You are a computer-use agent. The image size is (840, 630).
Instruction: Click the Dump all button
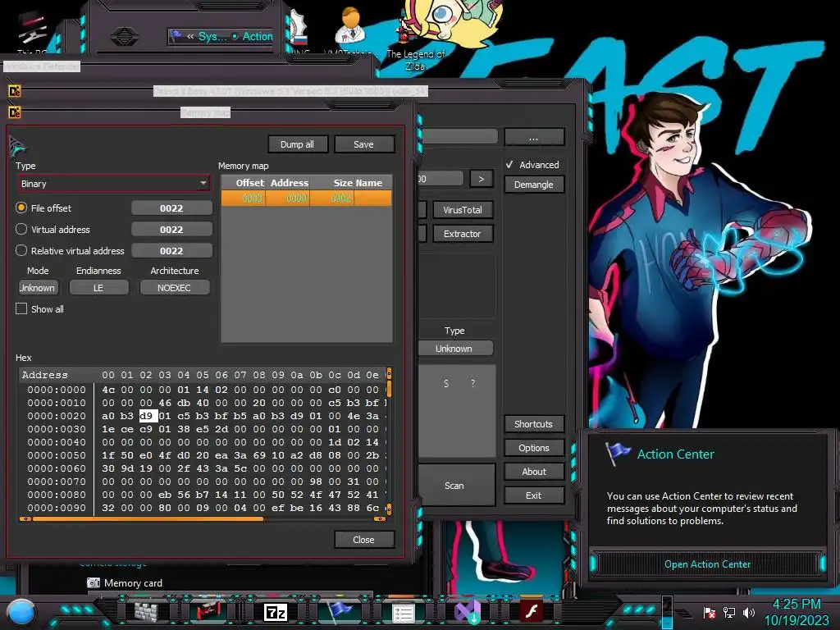[x=297, y=144]
